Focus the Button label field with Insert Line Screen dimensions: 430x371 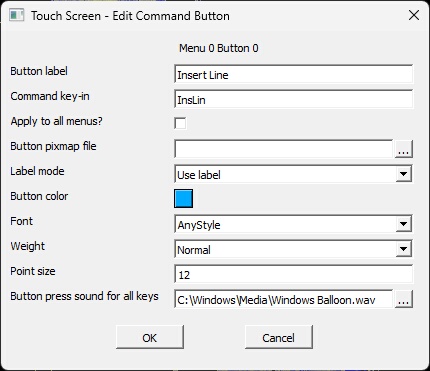coord(293,74)
